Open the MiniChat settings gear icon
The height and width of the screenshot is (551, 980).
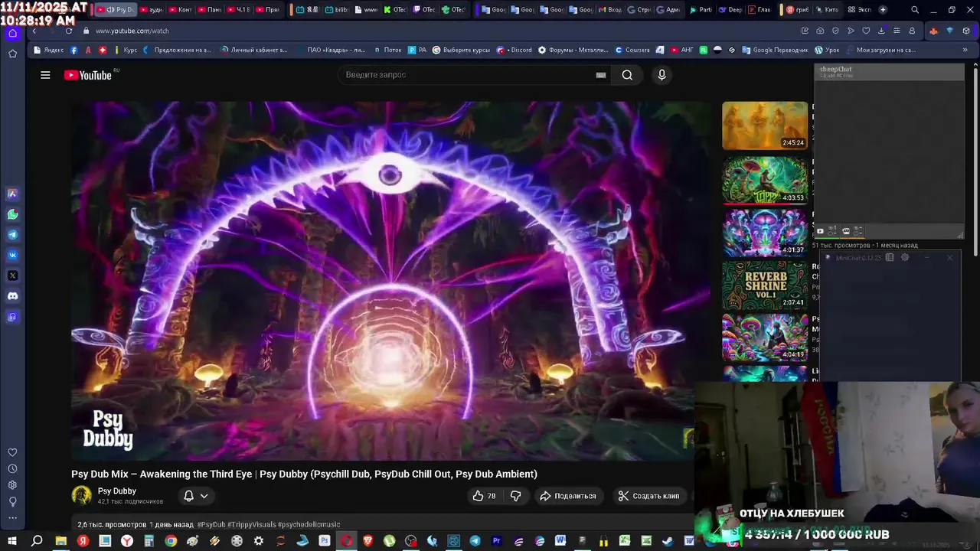pos(905,258)
